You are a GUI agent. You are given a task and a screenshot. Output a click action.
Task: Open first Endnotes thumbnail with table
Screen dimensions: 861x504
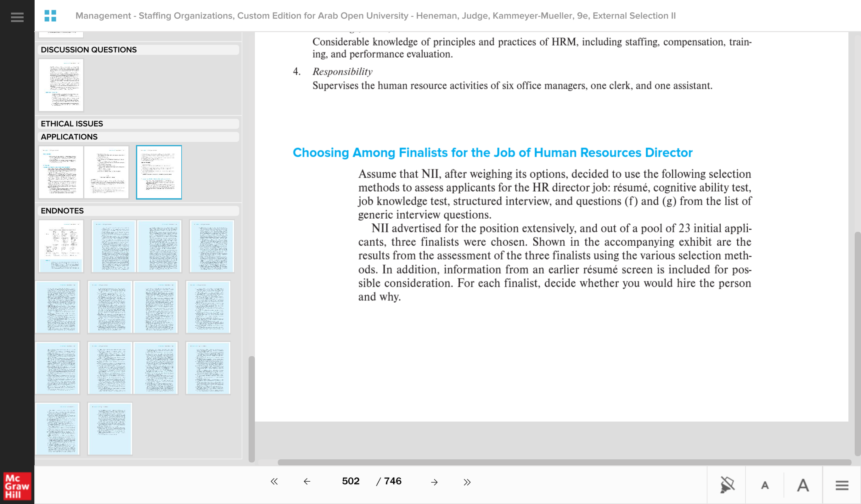(x=61, y=246)
